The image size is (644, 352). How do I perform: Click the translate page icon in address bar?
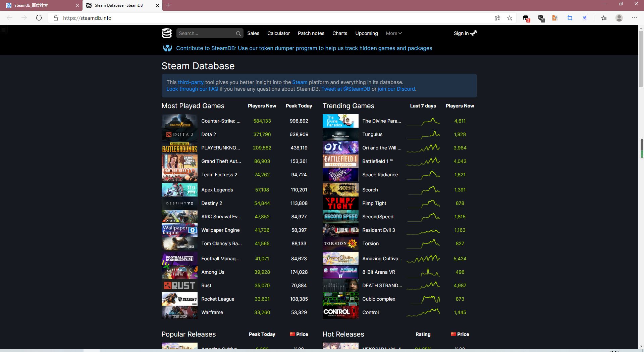[497, 18]
